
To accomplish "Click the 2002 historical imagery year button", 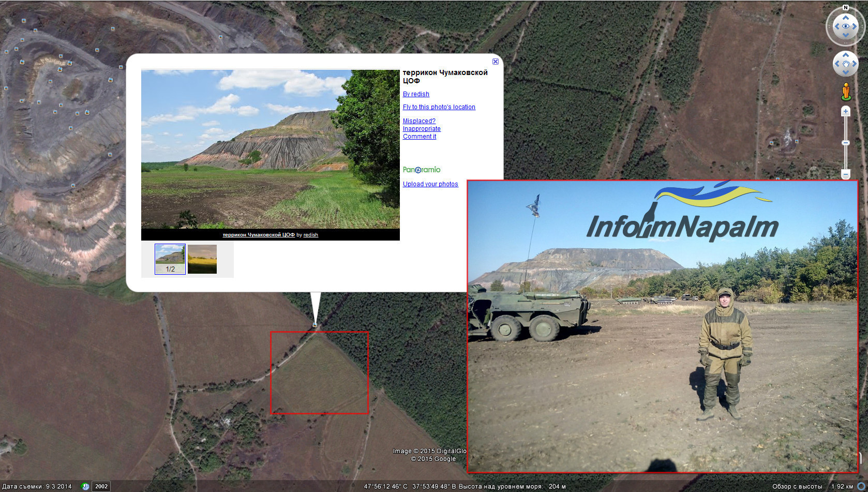I will (x=101, y=486).
